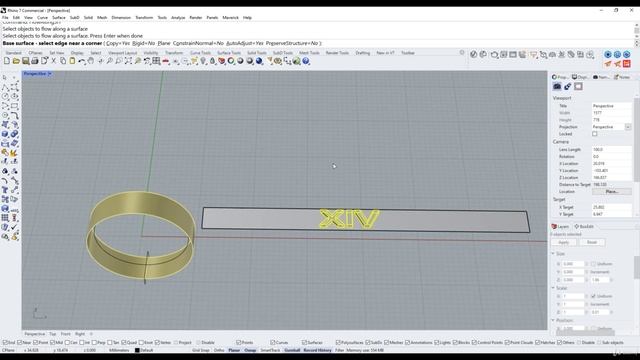Click the link icon beside the camera icon

(x=568, y=87)
